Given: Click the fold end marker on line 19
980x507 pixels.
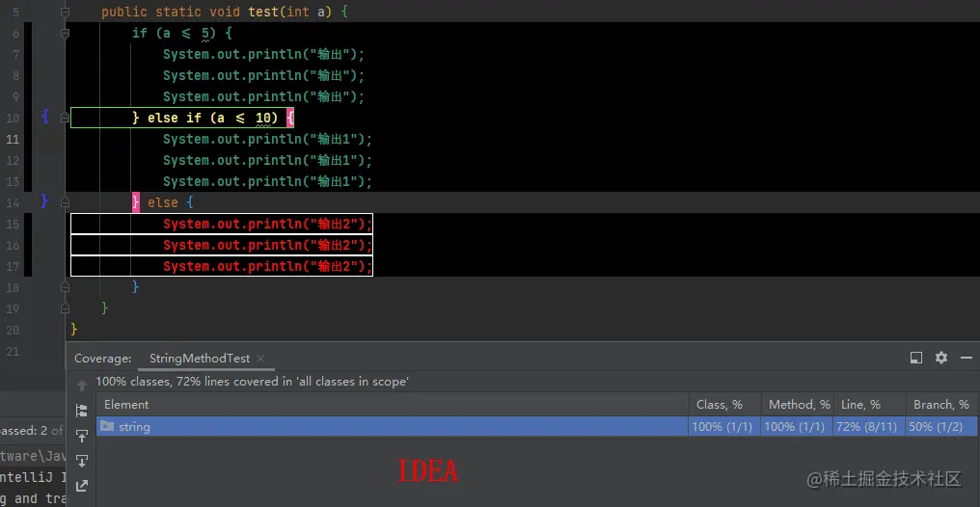Looking at the screenshot, I should coord(65,308).
